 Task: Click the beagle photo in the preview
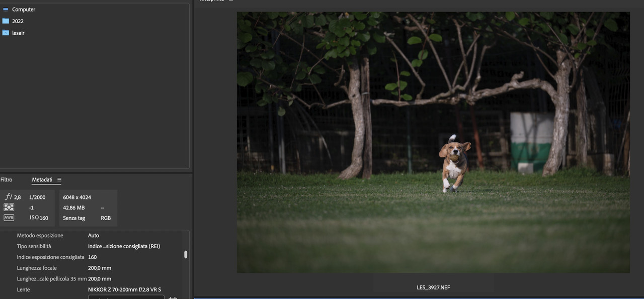[433, 142]
